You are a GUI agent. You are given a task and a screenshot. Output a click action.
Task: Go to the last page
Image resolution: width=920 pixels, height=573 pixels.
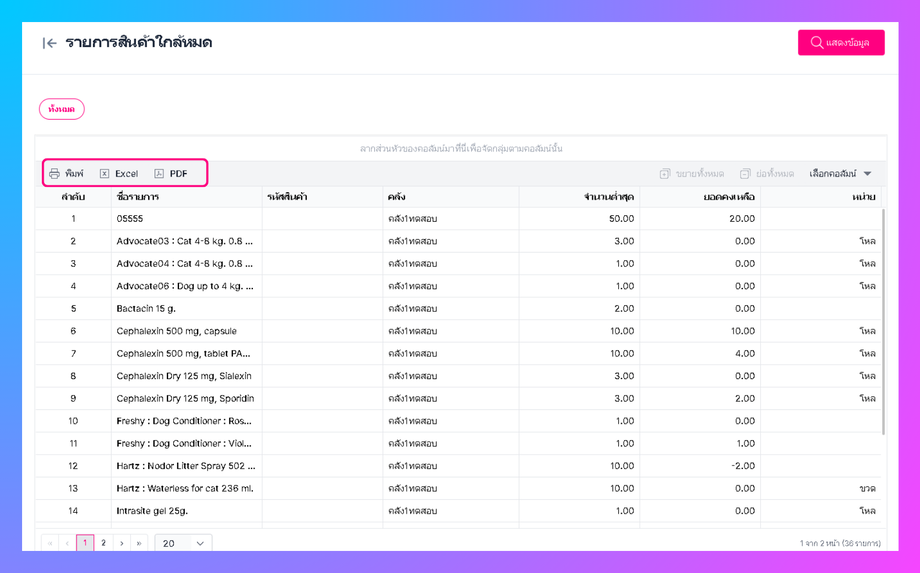coord(139,543)
